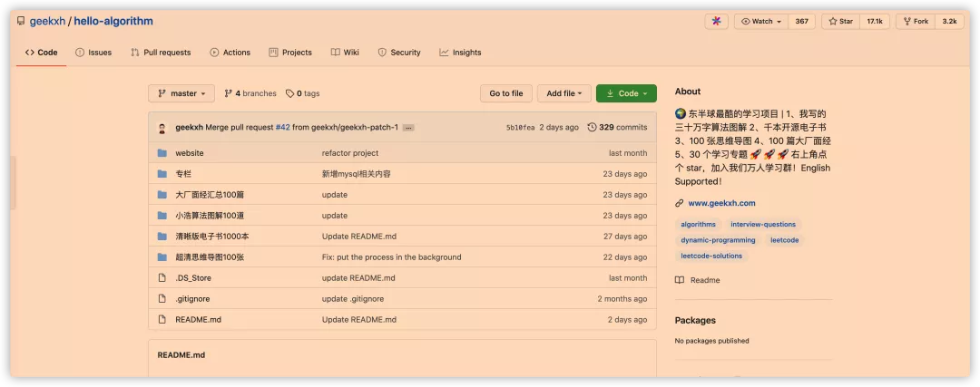This screenshot has width=980, height=387.
Task: Open pull request #42 link
Action: tap(282, 127)
